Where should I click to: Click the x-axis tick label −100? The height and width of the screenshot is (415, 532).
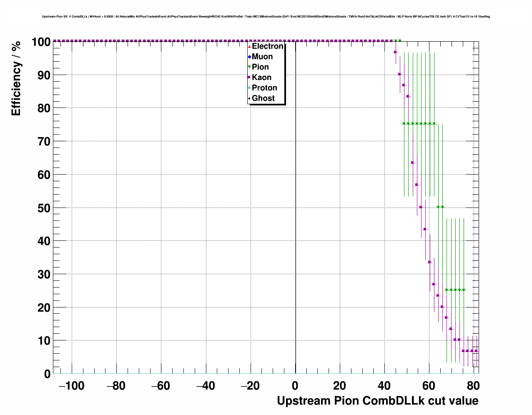pos(71,386)
